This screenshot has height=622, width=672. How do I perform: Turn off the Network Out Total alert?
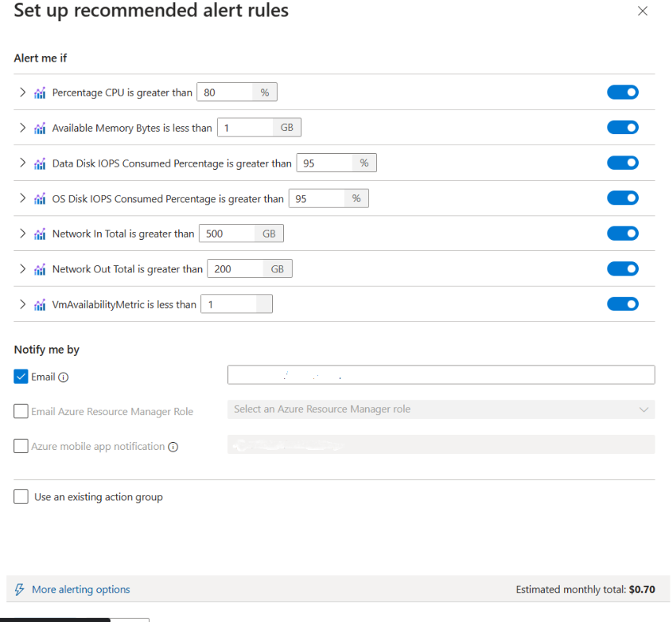click(x=623, y=268)
